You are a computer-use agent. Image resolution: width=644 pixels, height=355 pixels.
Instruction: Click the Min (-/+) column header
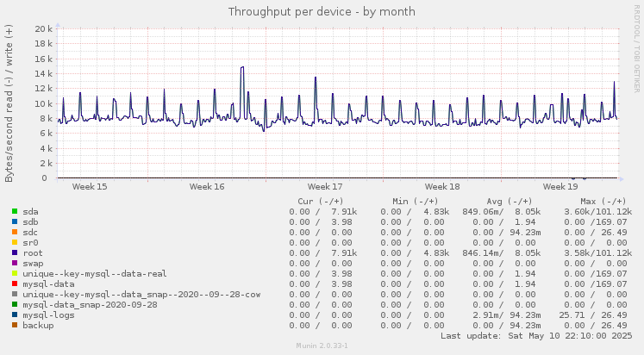click(x=416, y=201)
